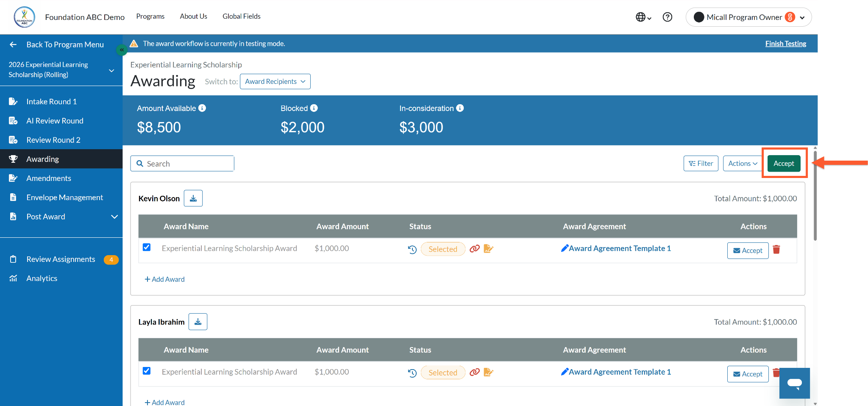Download Kevin Olson's award details

point(193,198)
